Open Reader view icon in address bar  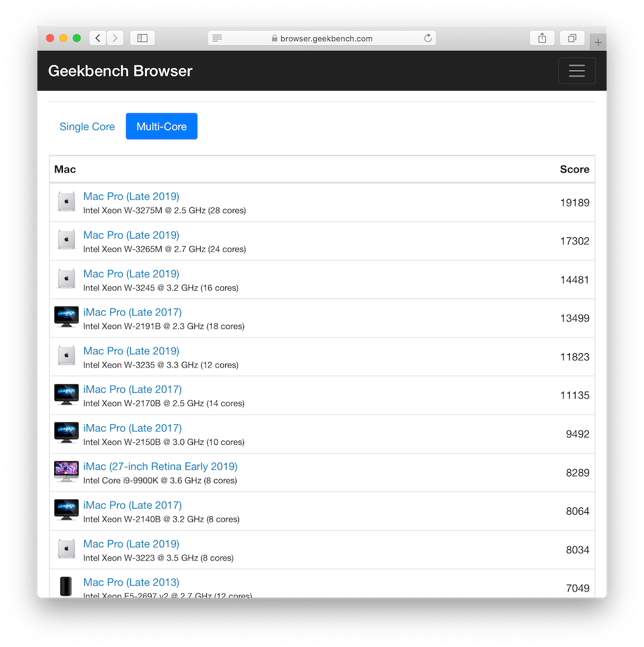[x=217, y=38]
